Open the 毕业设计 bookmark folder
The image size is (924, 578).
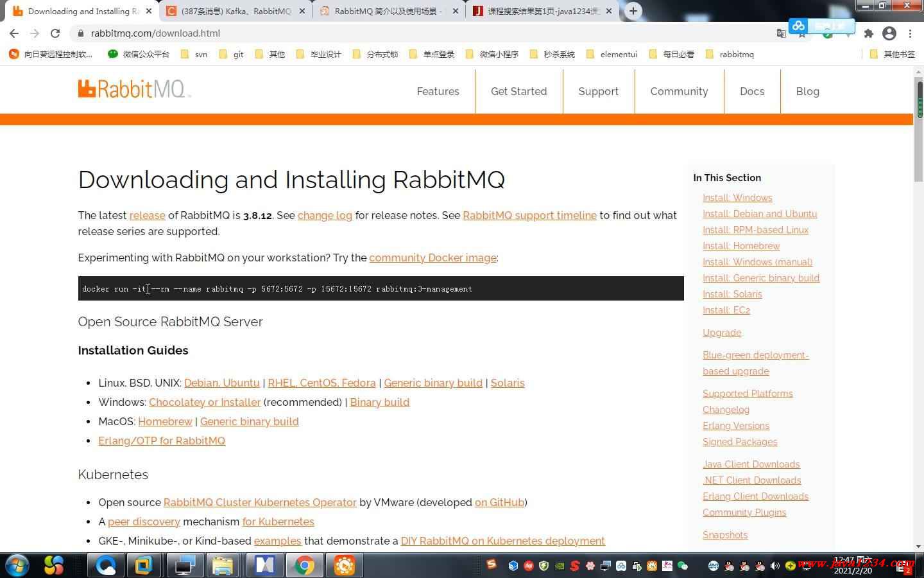pos(318,55)
